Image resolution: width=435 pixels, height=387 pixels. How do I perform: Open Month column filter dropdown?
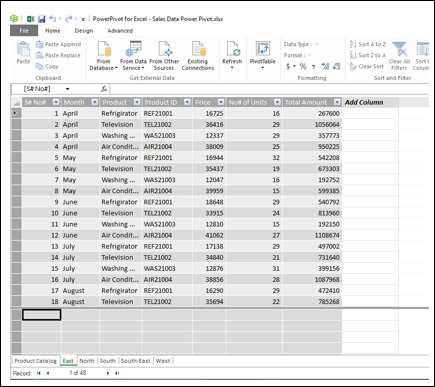pos(95,102)
